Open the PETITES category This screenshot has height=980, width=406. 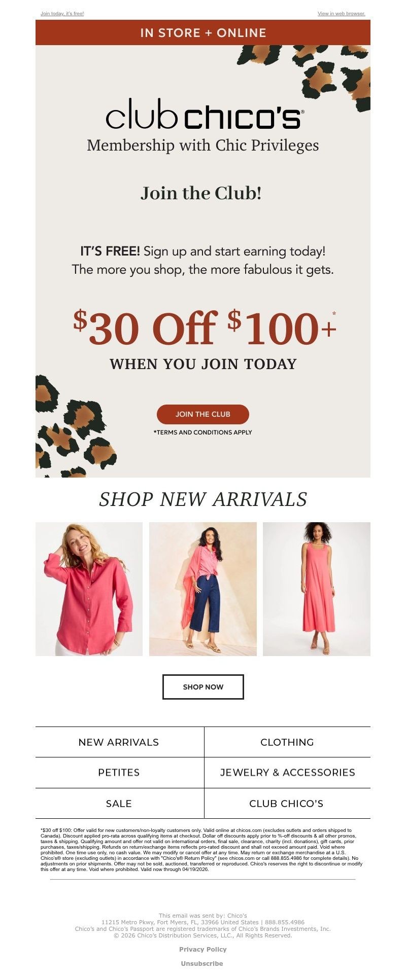coord(119,773)
